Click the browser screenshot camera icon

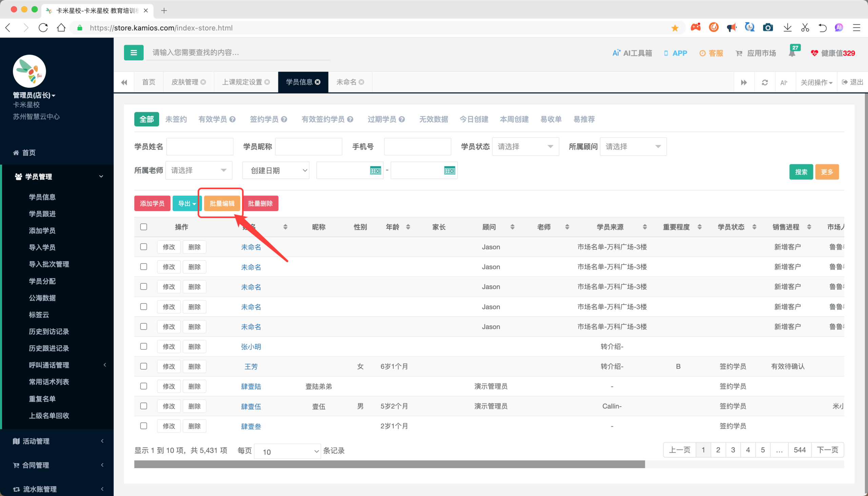(x=768, y=27)
